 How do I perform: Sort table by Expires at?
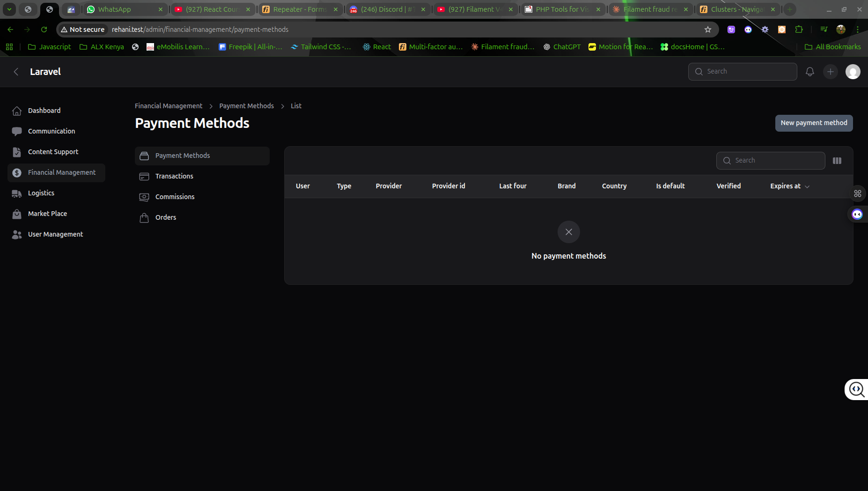[790, 186]
